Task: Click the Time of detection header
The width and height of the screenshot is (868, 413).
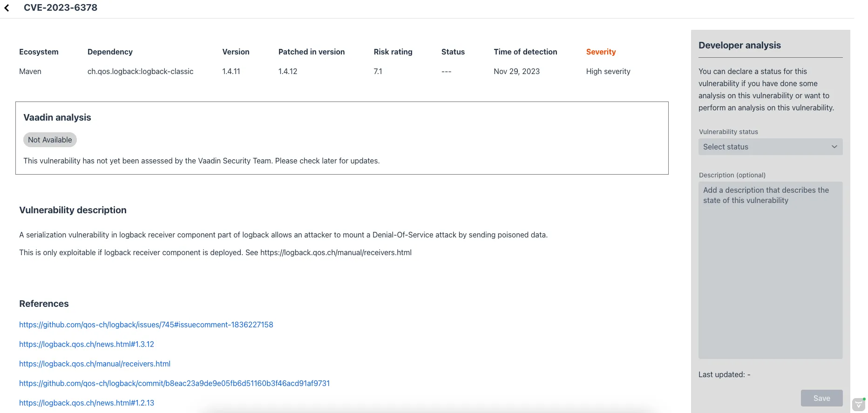Action: tap(525, 52)
